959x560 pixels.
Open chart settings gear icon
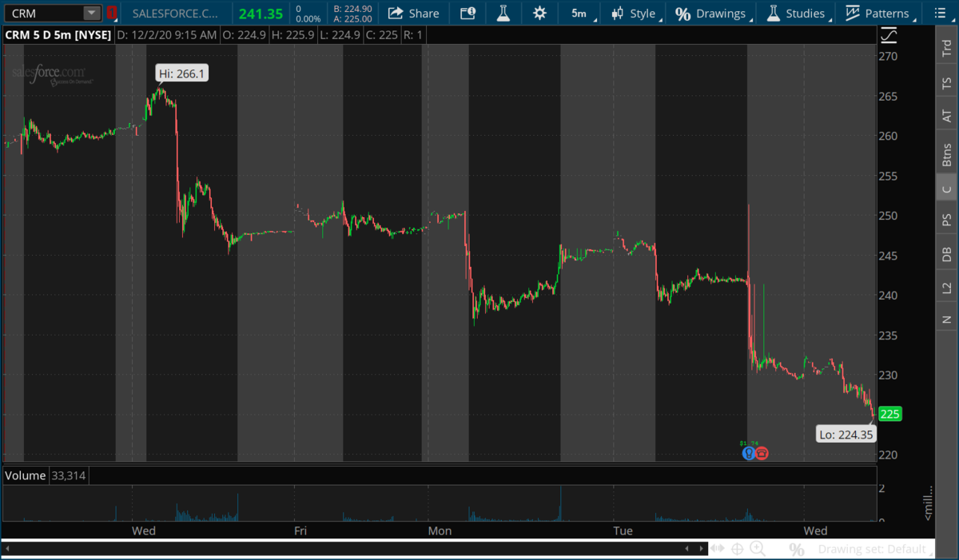coord(540,13)
